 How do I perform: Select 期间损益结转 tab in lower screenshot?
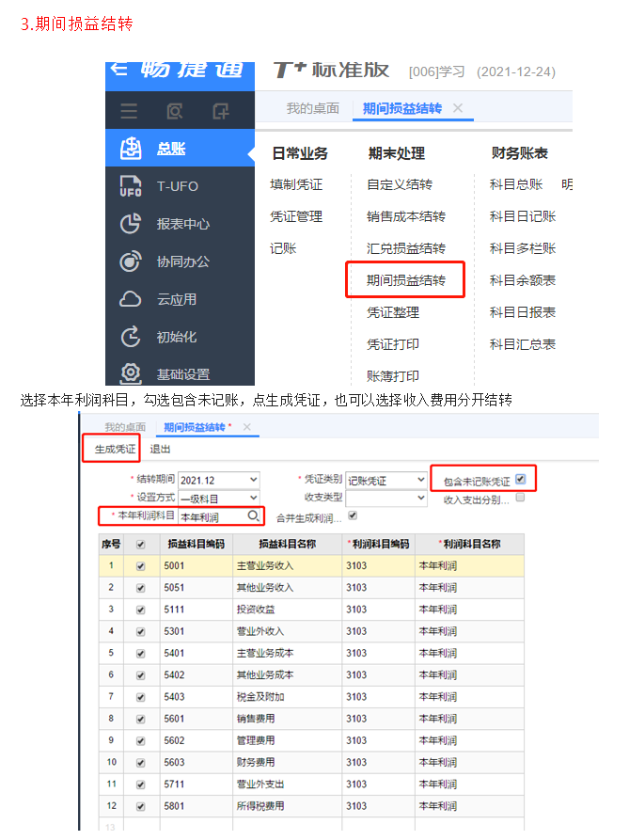pyautogui.click(x=195, y=427)
